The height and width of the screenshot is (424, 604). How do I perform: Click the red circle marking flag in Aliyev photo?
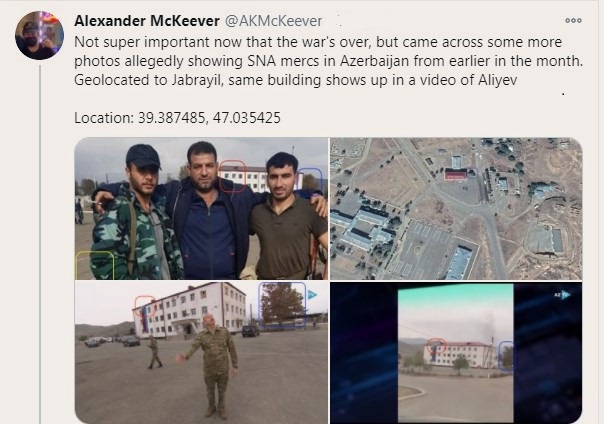[x=145, y=306]
